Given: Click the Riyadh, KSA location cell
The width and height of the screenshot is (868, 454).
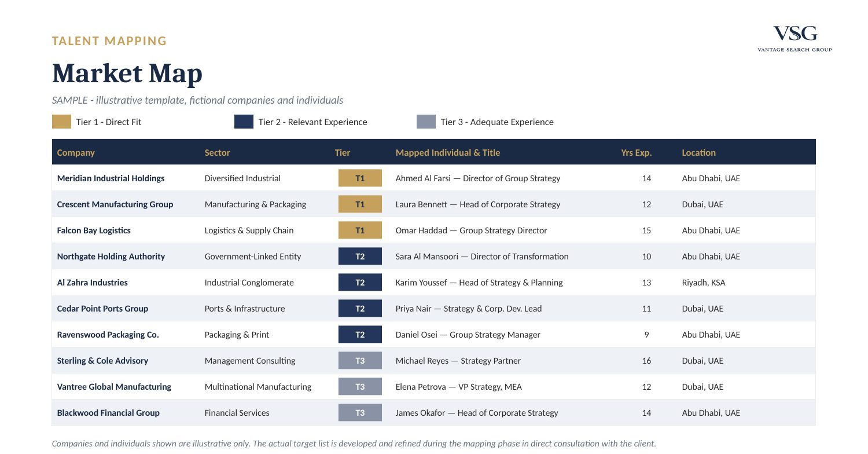Looking at the screenshot, I should (704, 283).
